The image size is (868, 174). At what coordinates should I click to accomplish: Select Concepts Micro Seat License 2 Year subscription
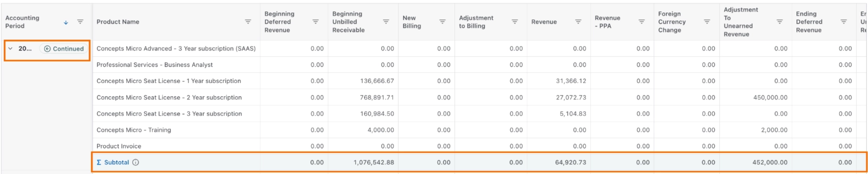coord(169,98)
